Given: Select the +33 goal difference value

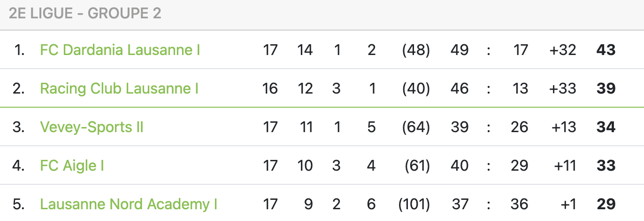Looking at the screenshot, I should click(x=562, y=88).
